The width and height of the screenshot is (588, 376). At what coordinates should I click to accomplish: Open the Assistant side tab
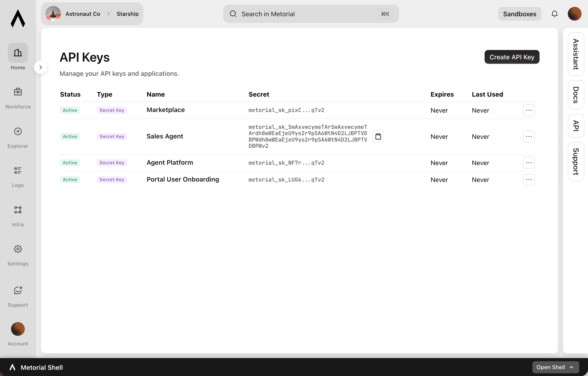[x=576, y=54]
